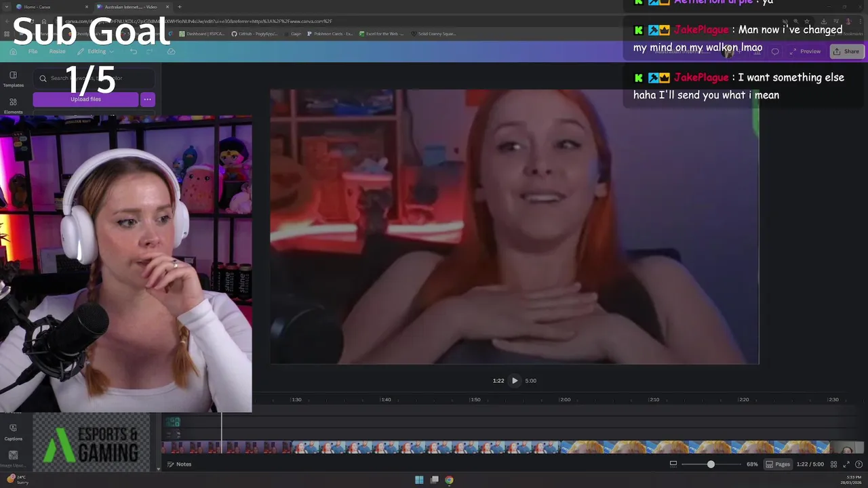The height and width of the screenshot is (488, 868).
Task: Open the File menu
Action: 33,52
